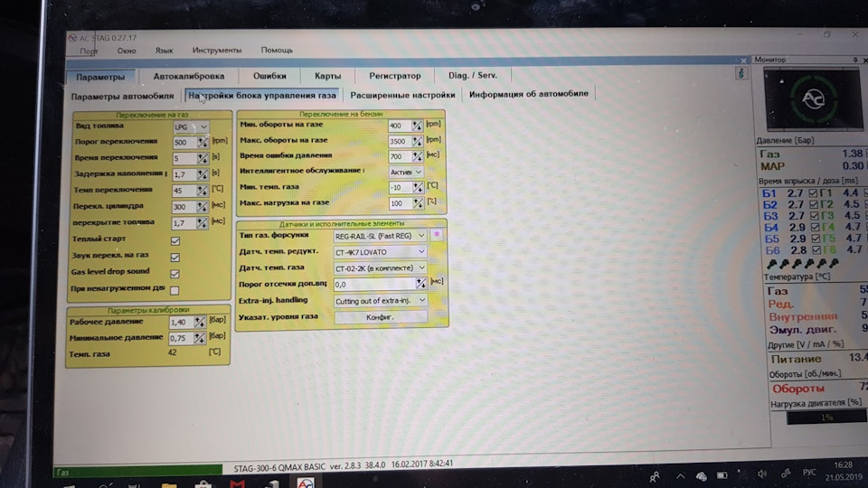Adjust the Перекл. цилиндра spinner
This screenshot has width=868, height=488.
pyautogui.click(x=202, y=207)
